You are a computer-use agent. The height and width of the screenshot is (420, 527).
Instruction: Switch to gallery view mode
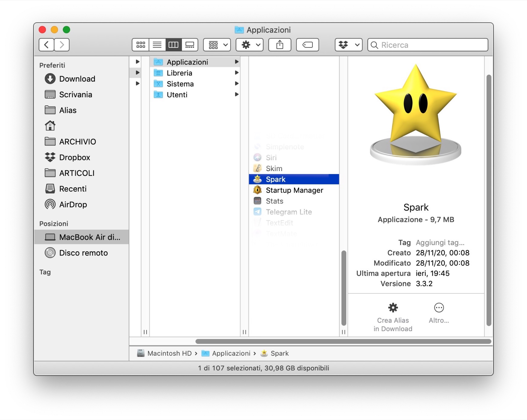click(190, 45)
